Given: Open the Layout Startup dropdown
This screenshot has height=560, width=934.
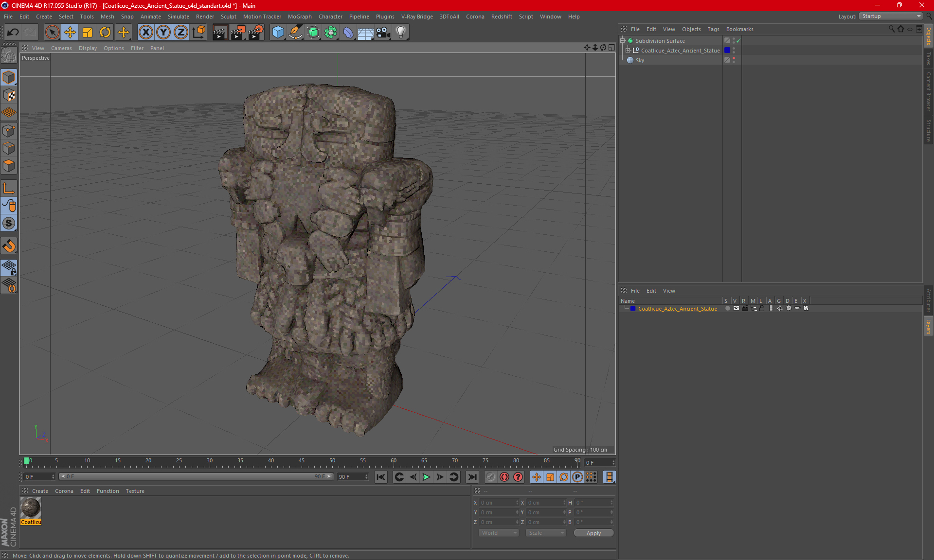Looking at the screenshot, I should [x=891, y=17].
